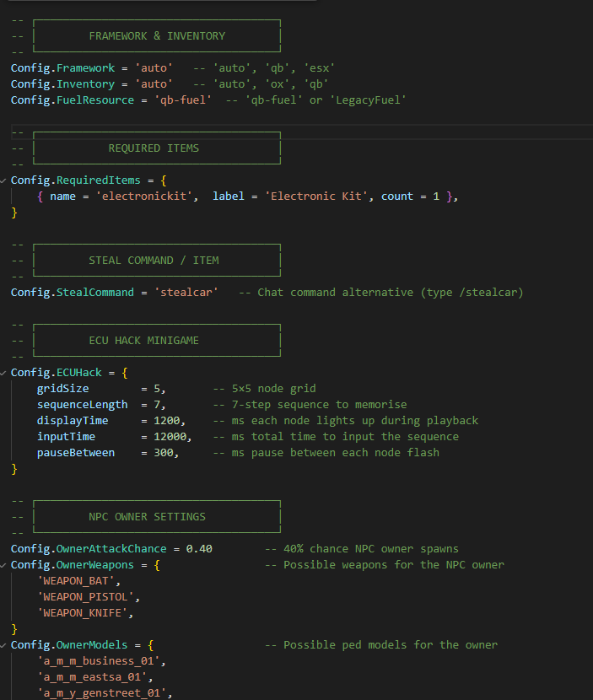Click the inputTime key
The image size is (593, 700).
(66, 437)
